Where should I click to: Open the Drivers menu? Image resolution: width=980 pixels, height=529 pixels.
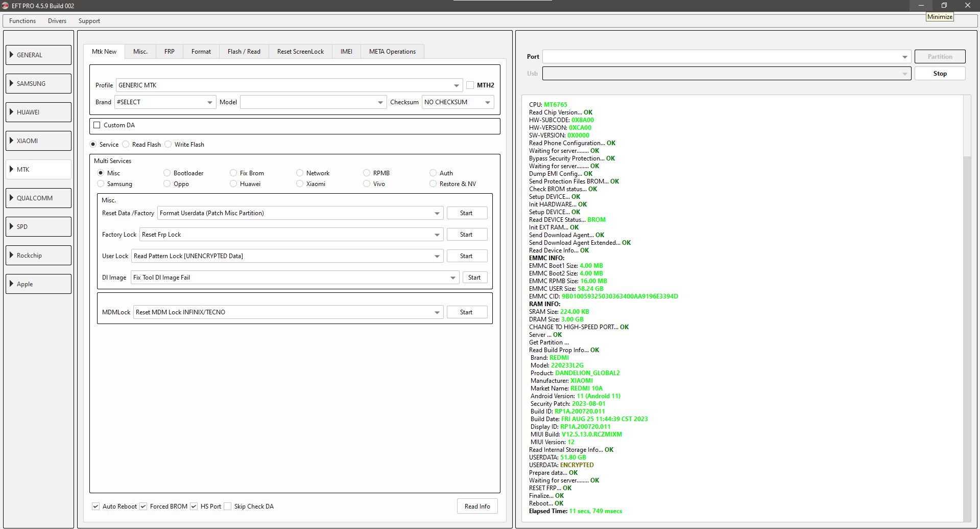(x=57, y=20)
